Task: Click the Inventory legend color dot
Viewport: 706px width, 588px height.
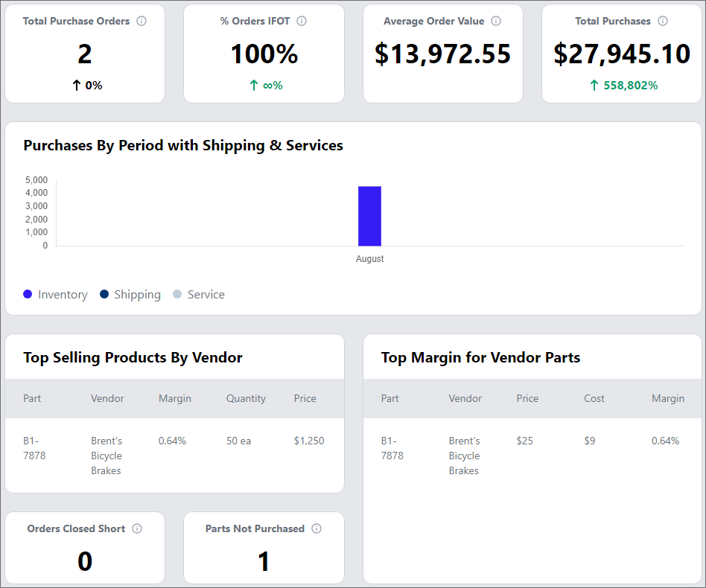Action: [28, 295]
